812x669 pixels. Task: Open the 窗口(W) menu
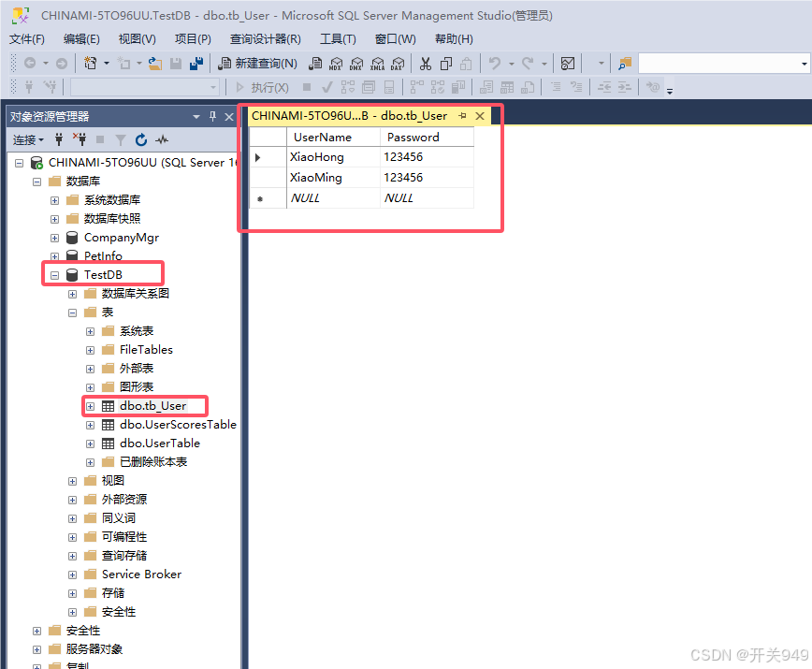(395, 39)
